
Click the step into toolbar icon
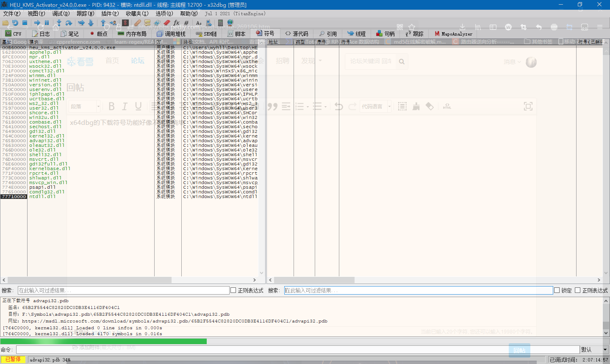click(59, 23)
